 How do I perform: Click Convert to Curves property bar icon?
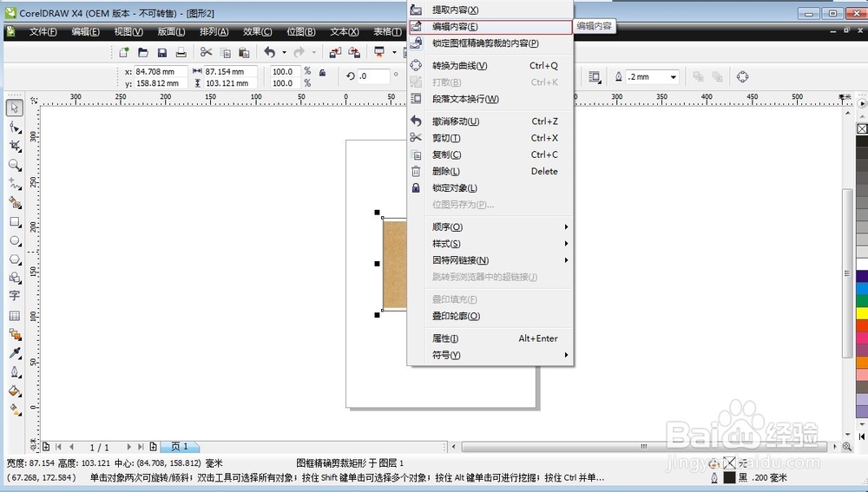742,77
